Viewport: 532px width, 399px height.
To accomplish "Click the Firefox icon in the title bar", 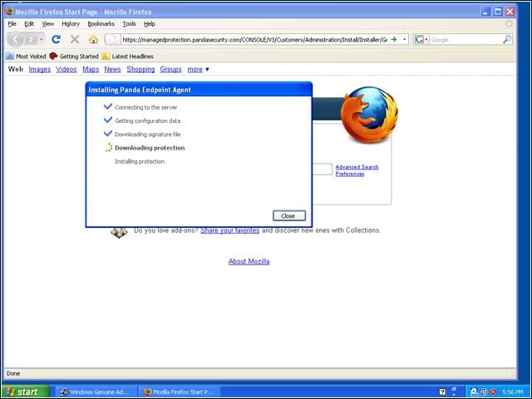I will click(9, 11).
